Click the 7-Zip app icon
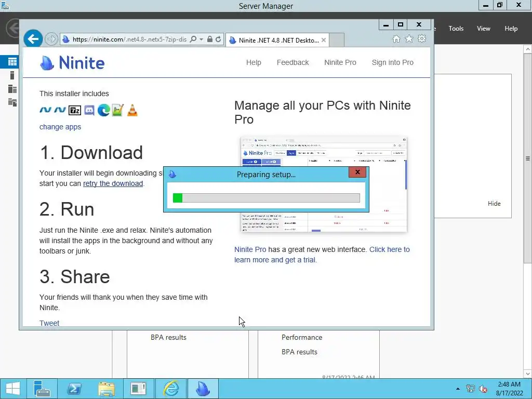Image resolution: width=532 pixels, height=399 pixels. tap(75, 110)
